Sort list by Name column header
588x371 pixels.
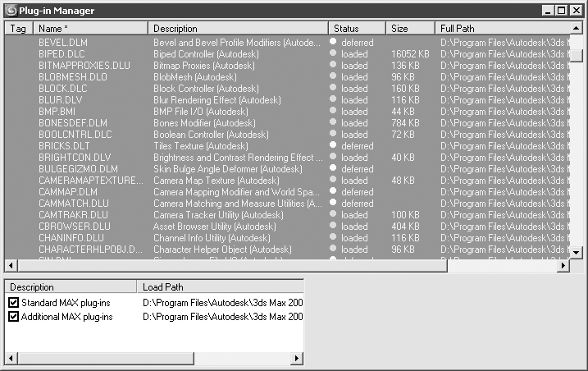tap(90, 29)
